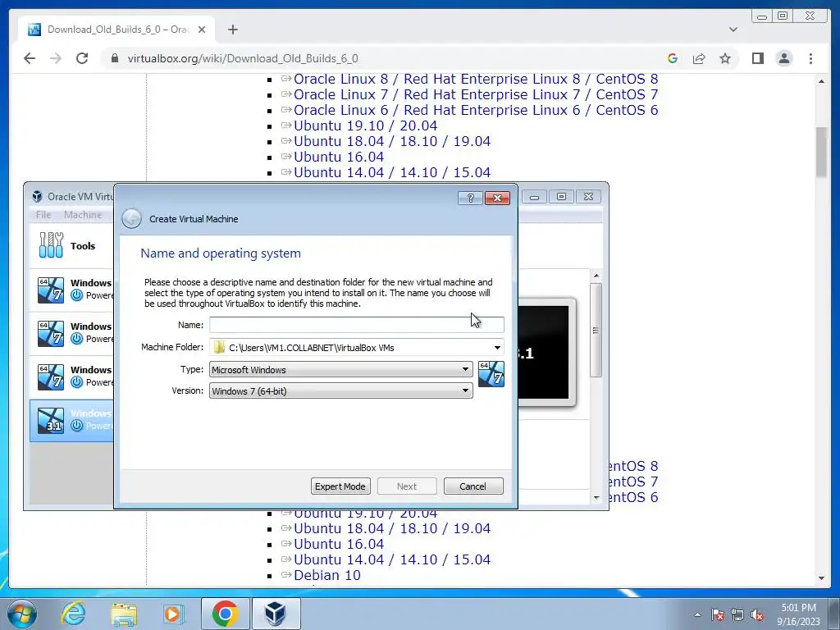
Task: Select the first Windows 7 VM in the list
Action: [x=72, y=290]
